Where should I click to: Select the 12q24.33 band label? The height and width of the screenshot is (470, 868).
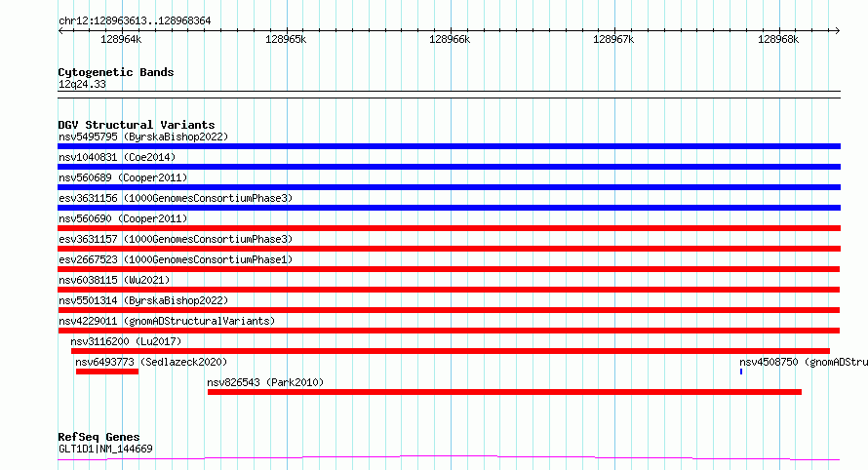82,84
